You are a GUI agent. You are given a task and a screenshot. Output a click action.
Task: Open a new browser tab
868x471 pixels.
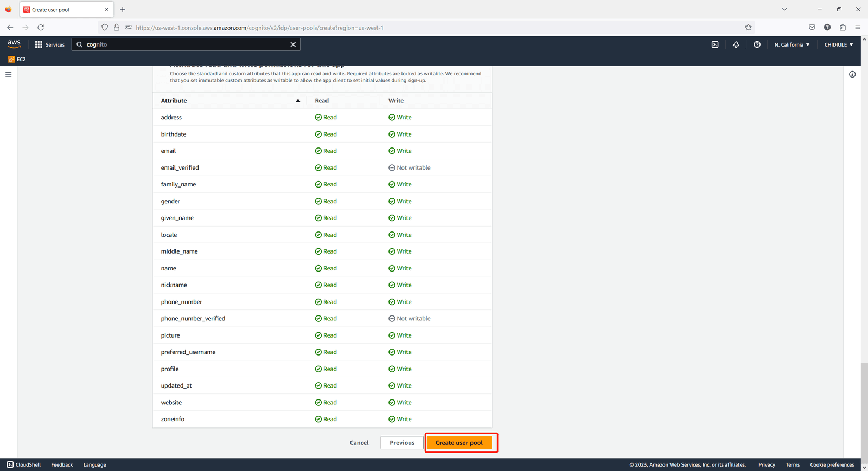click(123, 9)
